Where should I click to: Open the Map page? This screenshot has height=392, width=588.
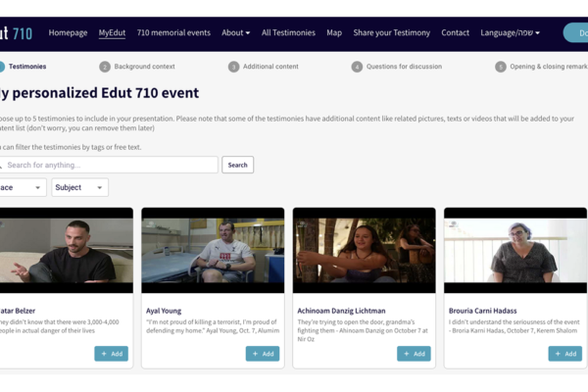coord(334,33)
